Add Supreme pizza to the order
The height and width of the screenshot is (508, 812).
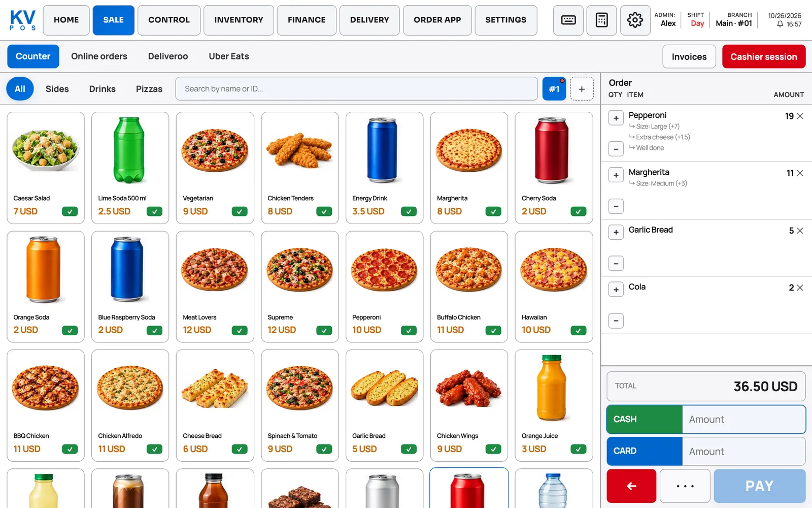[300, 287]
